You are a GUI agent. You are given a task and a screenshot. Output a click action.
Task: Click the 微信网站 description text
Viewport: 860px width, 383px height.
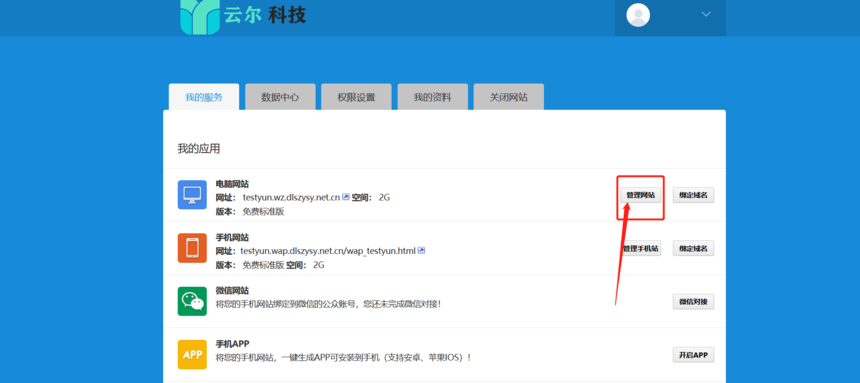click(329, 304)
